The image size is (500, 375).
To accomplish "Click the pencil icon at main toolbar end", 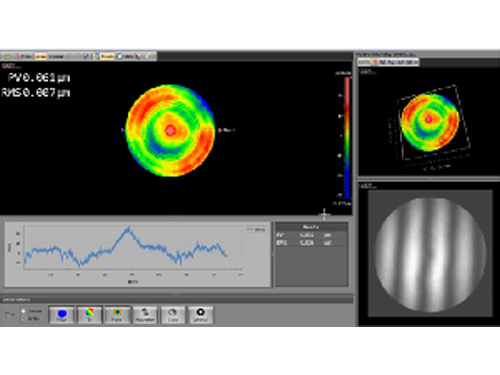I will [148, 56].
